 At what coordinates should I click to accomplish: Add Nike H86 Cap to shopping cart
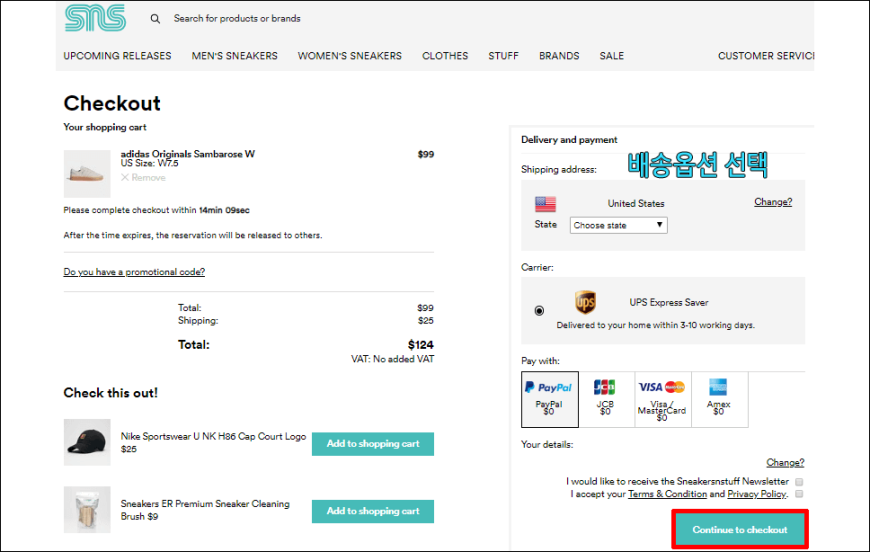point(373,444)
